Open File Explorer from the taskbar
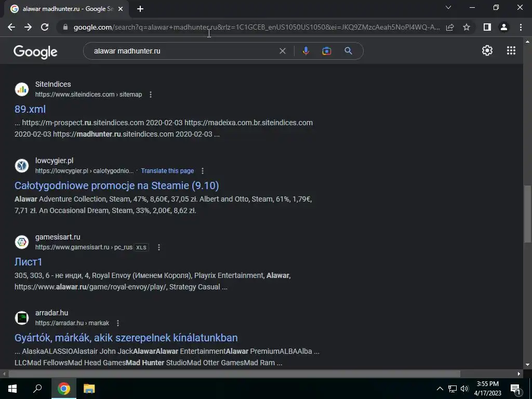Viewport: 532px width, 399px height. pos(89,389)
